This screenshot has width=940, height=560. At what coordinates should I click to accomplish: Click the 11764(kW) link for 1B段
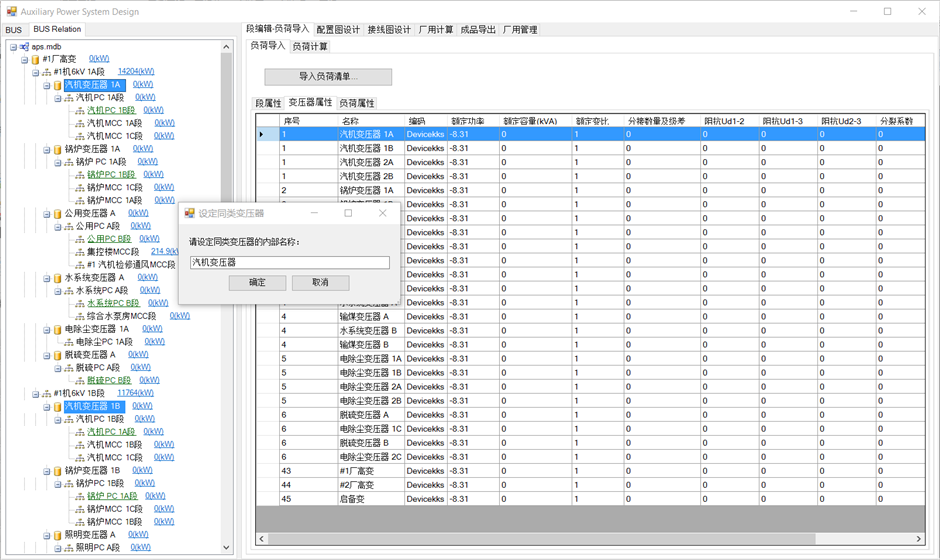pos(135,393)
